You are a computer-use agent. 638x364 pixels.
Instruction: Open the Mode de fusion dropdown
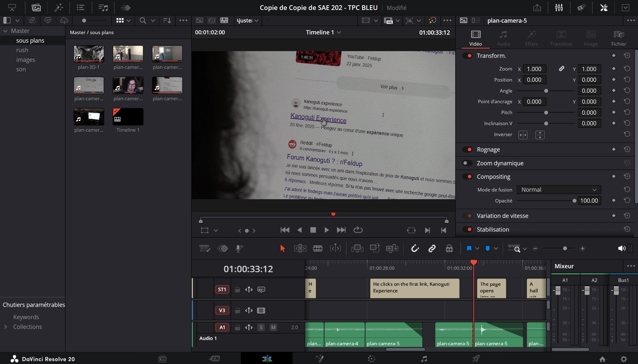click(x=559, y=190)
